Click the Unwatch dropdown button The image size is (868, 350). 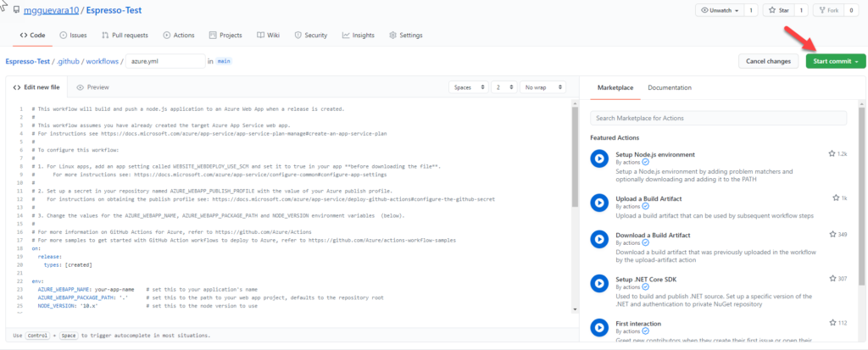(x=720, y=10)
